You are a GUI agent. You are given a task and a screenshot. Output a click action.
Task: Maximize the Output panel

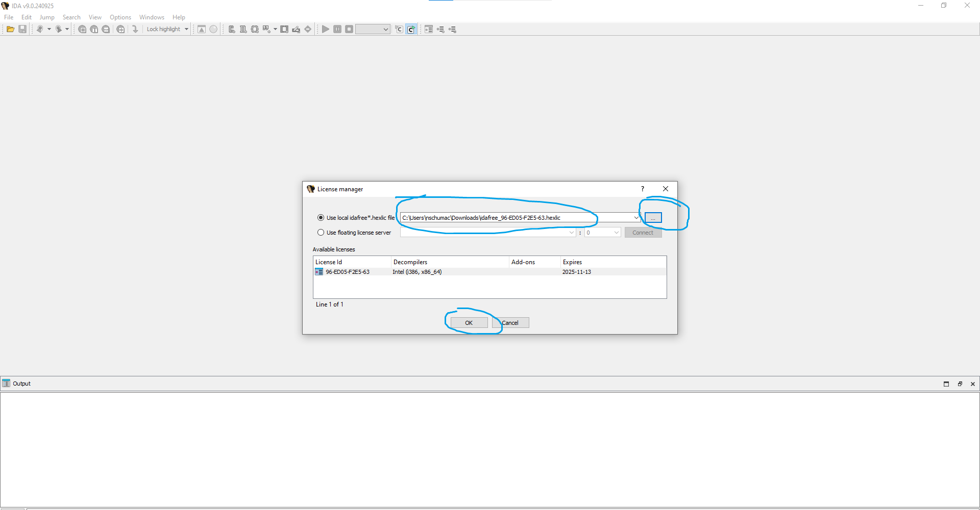coord(946,384)
